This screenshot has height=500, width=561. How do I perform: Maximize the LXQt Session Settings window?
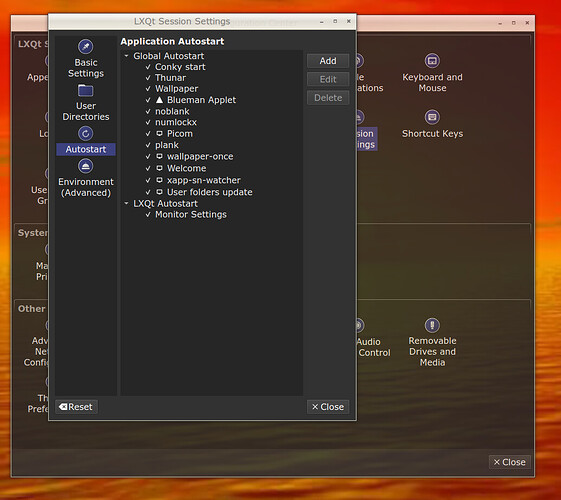point(335,21)
